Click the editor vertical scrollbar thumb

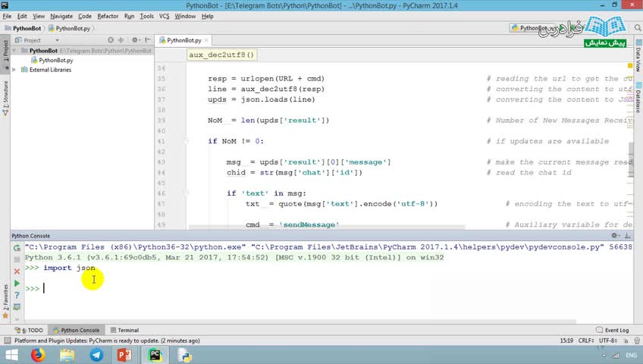point(631,159)
